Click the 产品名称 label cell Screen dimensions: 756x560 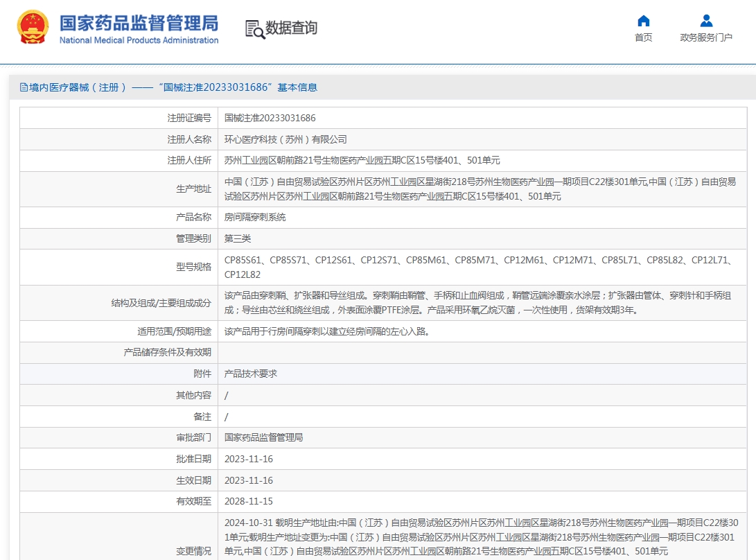[118, 218]
